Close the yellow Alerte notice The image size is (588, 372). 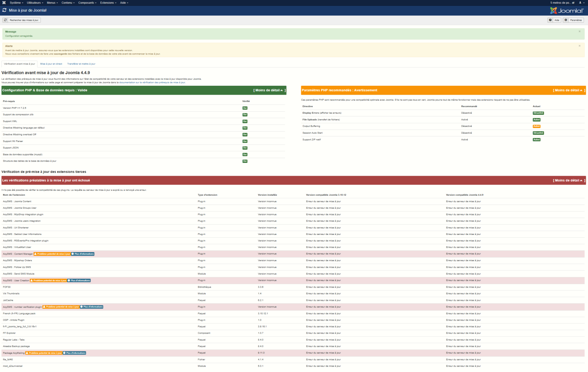579,46
